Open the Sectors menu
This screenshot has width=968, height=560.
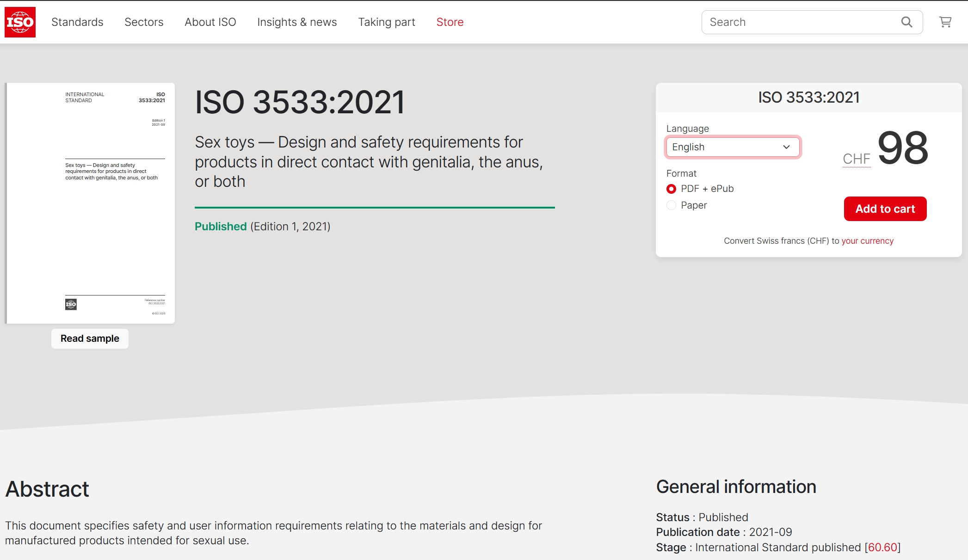(144, 22)
